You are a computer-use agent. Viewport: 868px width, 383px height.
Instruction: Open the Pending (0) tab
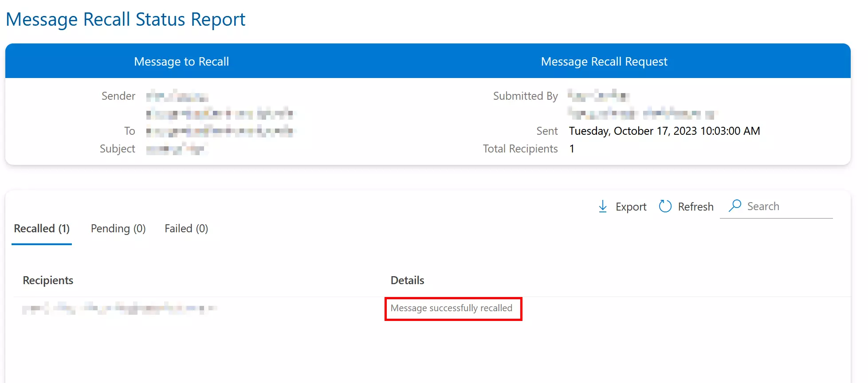click(118, 229)
